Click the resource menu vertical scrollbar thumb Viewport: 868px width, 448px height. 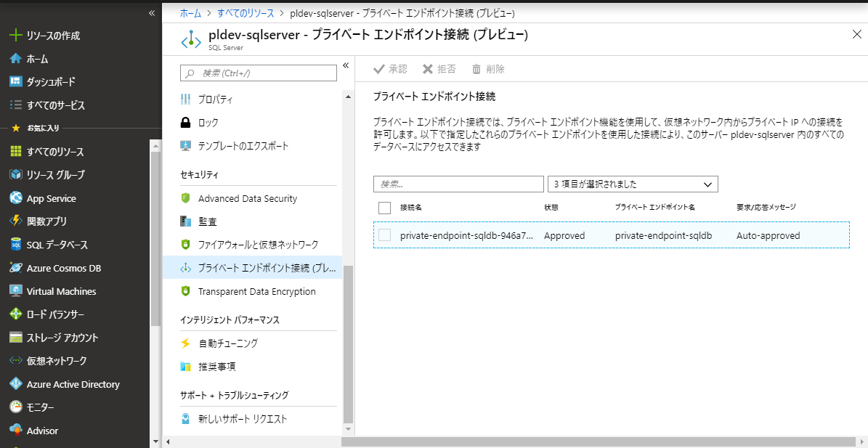[348, 344]
